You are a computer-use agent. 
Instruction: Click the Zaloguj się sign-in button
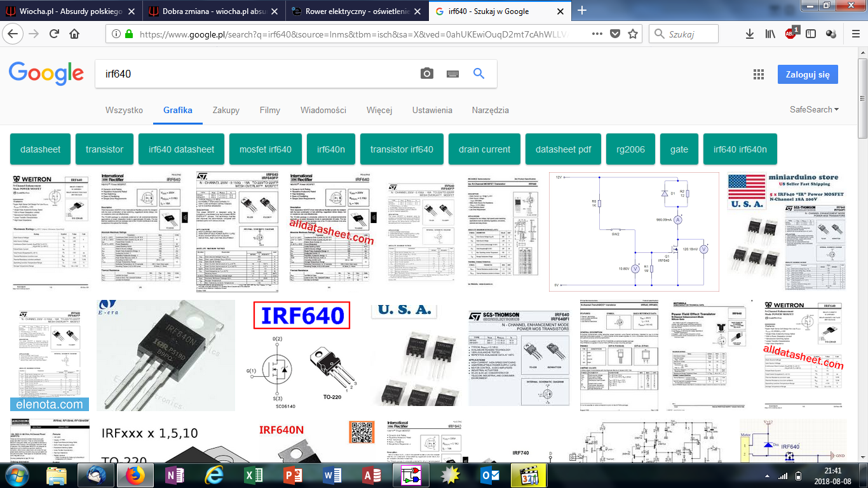pos(808,74)
